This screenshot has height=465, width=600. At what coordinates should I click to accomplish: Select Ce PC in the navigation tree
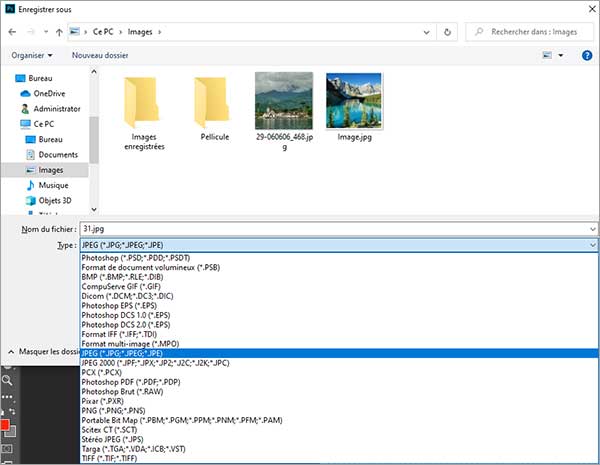coord(44,124)
